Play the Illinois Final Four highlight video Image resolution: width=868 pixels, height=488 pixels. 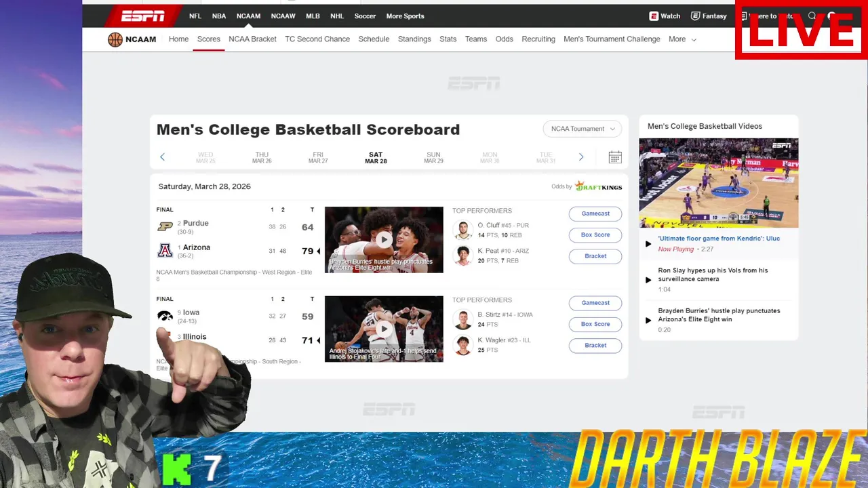384,329
